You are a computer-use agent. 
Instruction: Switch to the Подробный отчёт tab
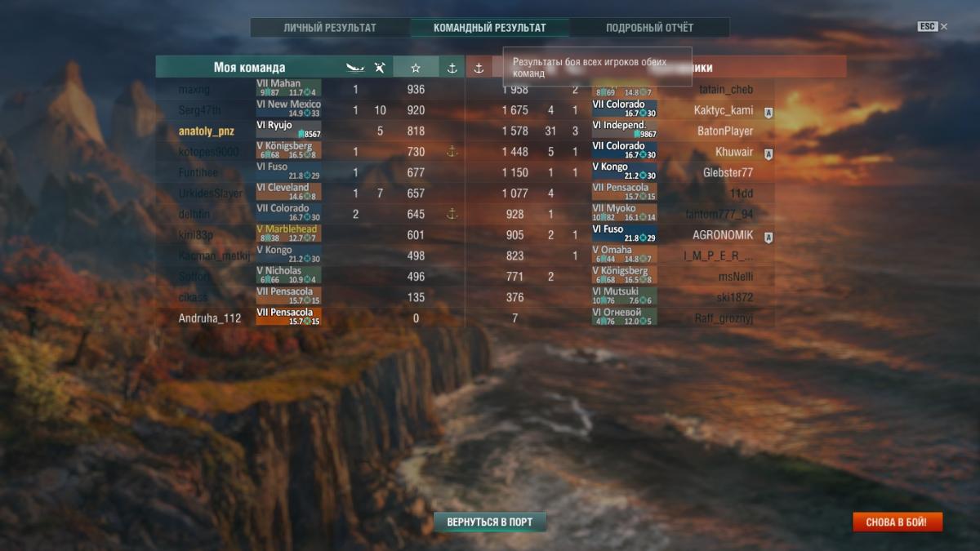point(649,28)
